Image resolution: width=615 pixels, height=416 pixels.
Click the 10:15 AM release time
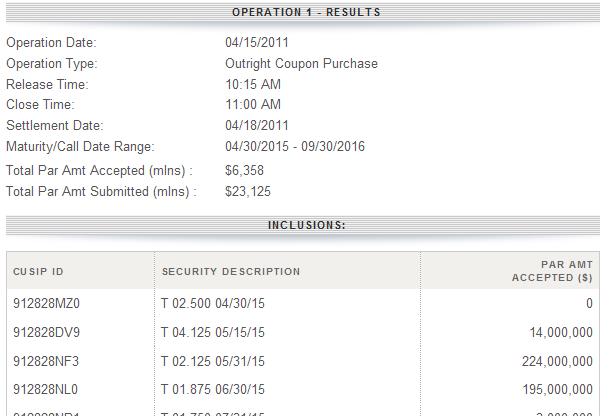[x=253, y=85]
